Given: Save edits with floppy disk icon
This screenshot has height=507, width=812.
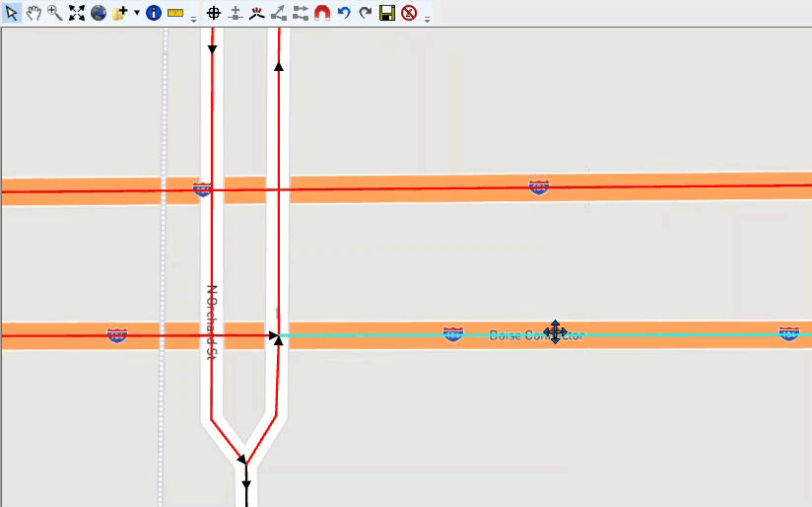Looking at the screenshot, I should (x=387, y=13).
